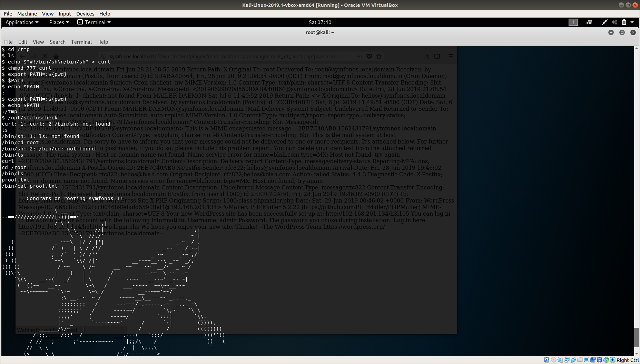640x364 pixels.
Task: Click the keyboard capture arrow icon
Action: point(612,360)
